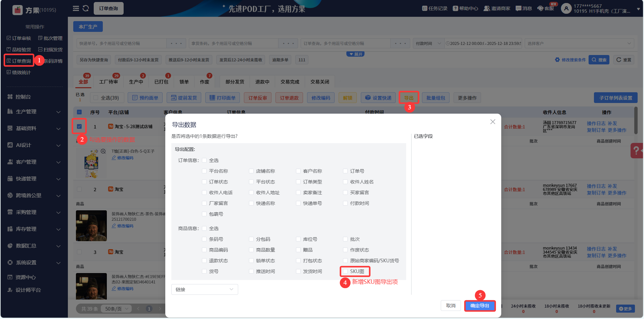The image size is (644, 319).
Task: Check 店铺名称 export field
Action: pyautogui.click(x=251, y=171)
